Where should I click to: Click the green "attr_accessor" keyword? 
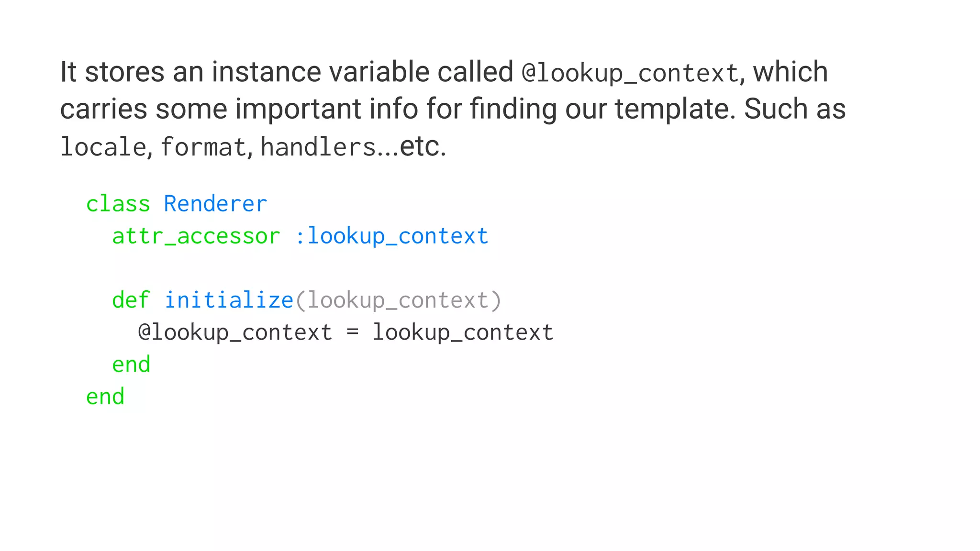pos(196,236)
